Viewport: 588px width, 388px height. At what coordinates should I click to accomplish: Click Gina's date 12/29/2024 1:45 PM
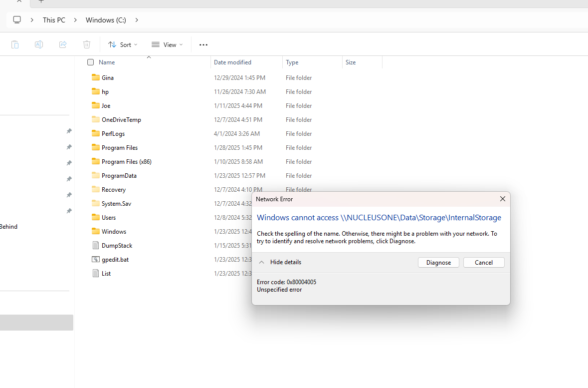point(239,78)
